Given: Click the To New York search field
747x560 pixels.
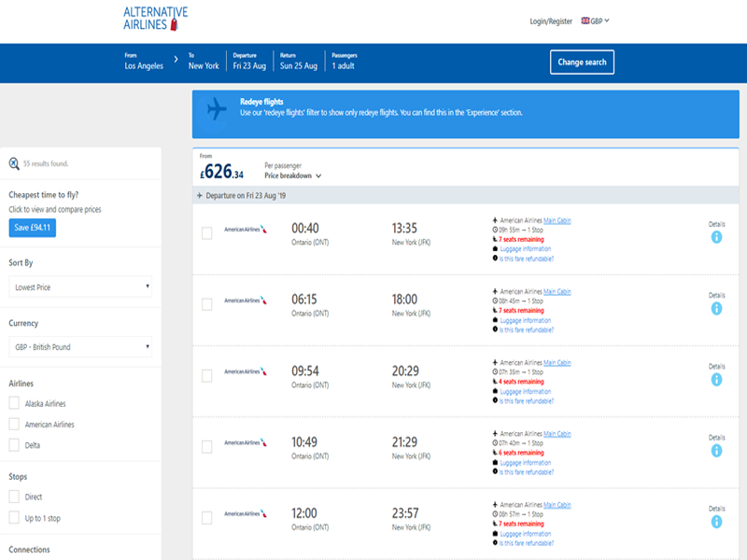Looking at the screenshot, I should pos(204,62).
